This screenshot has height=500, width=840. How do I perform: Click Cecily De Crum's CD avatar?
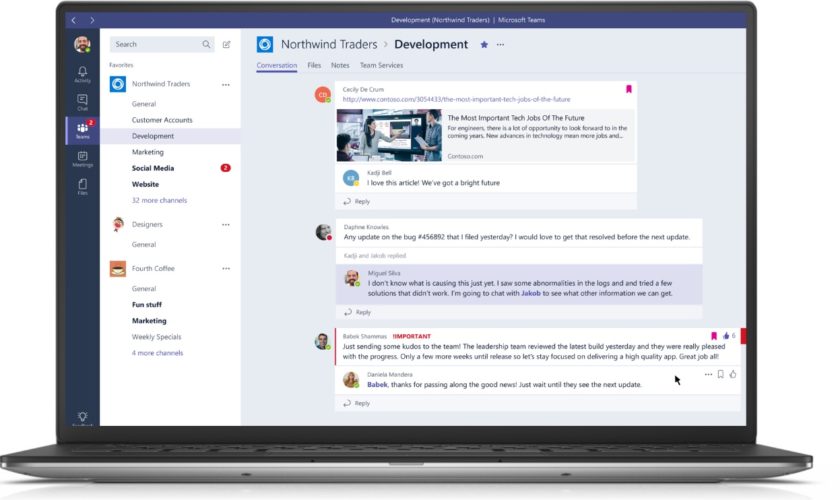click(x=322, y=95)
